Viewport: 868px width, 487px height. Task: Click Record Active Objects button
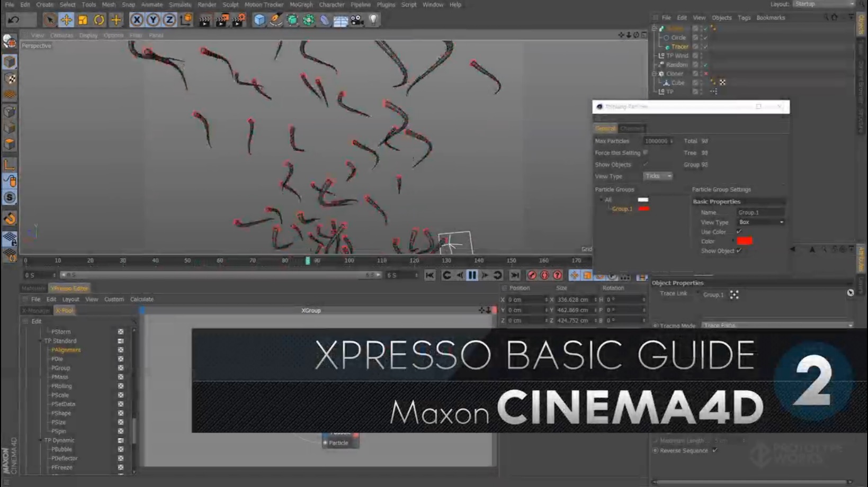tap(532, 275)
